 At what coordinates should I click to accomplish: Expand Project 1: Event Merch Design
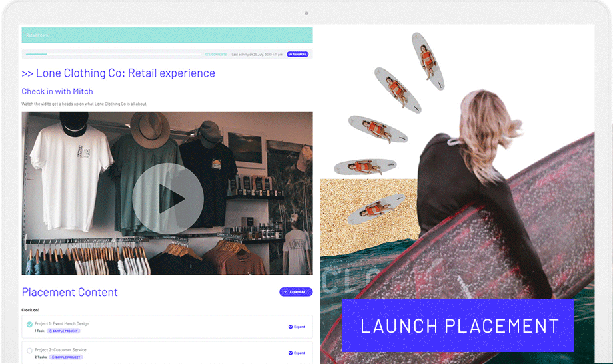[297, 327]
